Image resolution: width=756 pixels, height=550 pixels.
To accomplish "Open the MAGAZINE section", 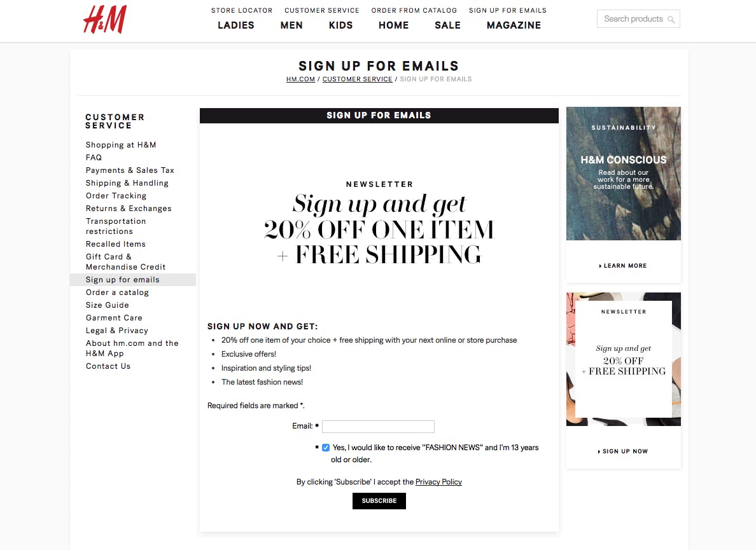I will tap(514, 25).
